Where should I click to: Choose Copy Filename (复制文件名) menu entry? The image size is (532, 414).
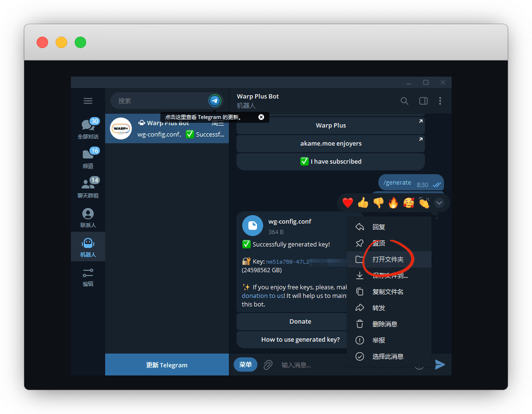(389, 292)
